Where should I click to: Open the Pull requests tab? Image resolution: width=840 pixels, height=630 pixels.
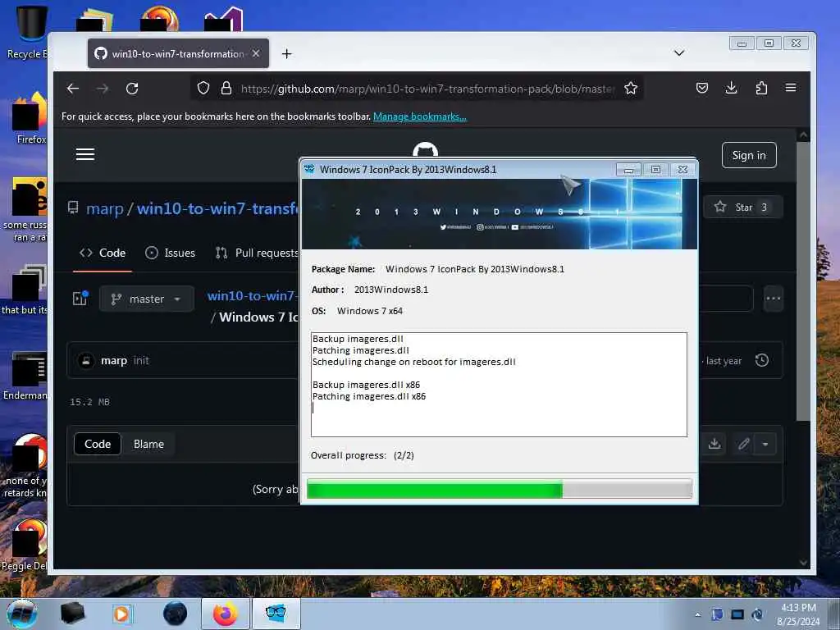pyautogui.click(x=257, y=253)
